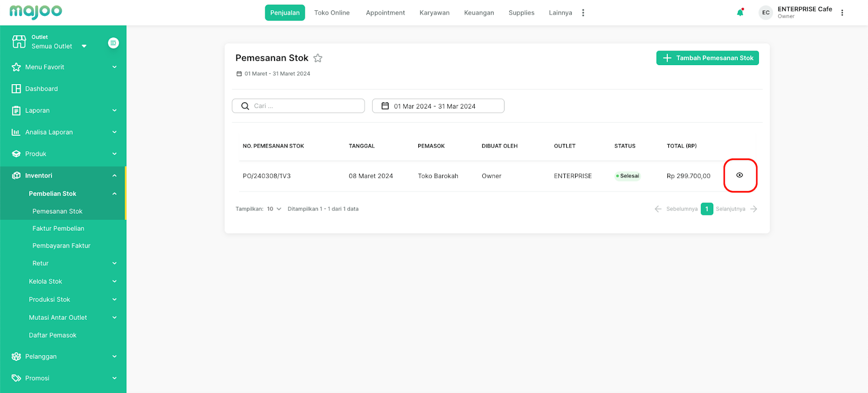The image size is (868, 393).
Task: Open the Appointment tab
Action: (385, 12)
